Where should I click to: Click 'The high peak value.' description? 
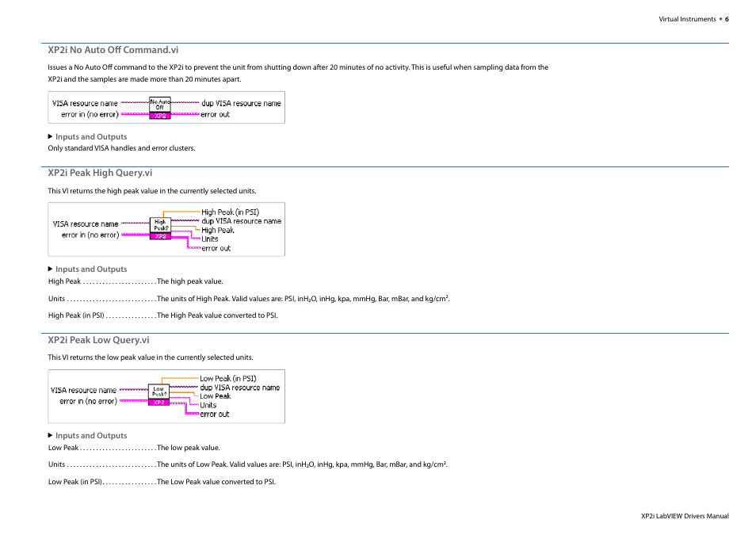pos(190,281)
